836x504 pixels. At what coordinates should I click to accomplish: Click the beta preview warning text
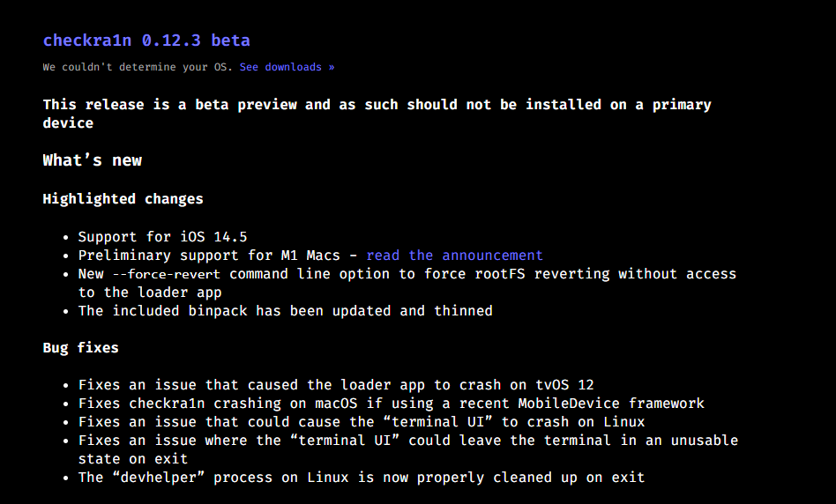(x=377, y=105)
